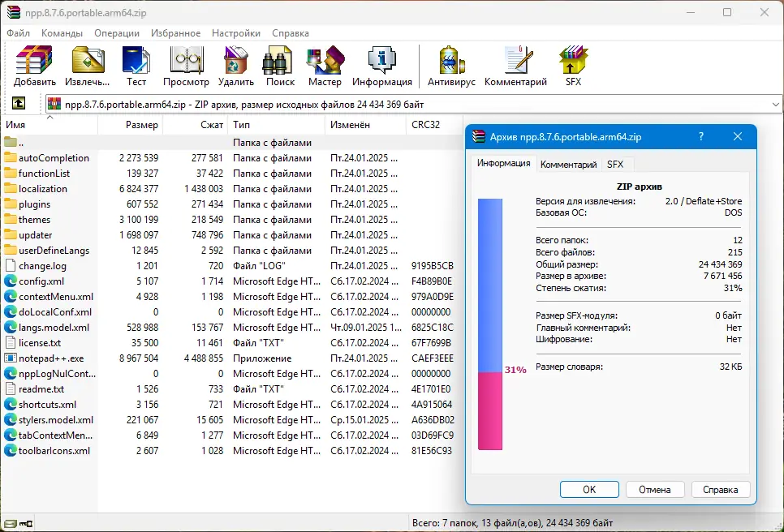This screenshot has height=532, width=784.
Task: Select the stylers.model.xml file
Action: tap(231, 420)
